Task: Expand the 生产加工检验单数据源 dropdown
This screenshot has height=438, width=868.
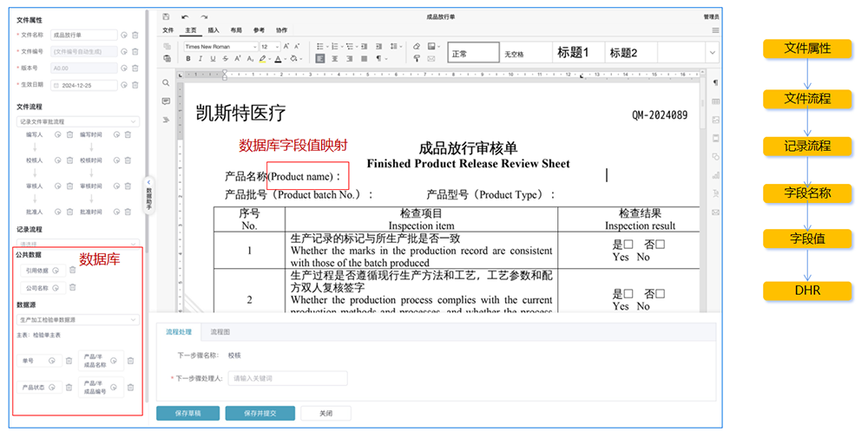Action: [x=77, y=320]
